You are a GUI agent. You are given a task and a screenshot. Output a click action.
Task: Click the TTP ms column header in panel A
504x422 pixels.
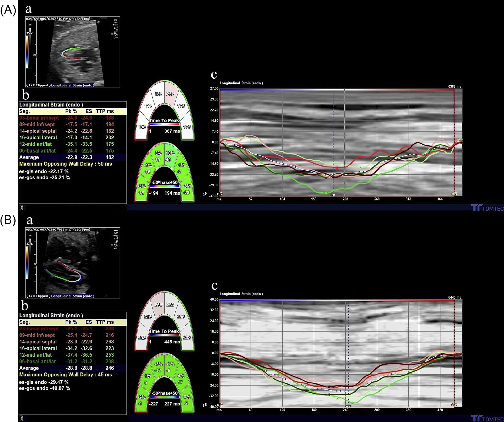[105, 111]
